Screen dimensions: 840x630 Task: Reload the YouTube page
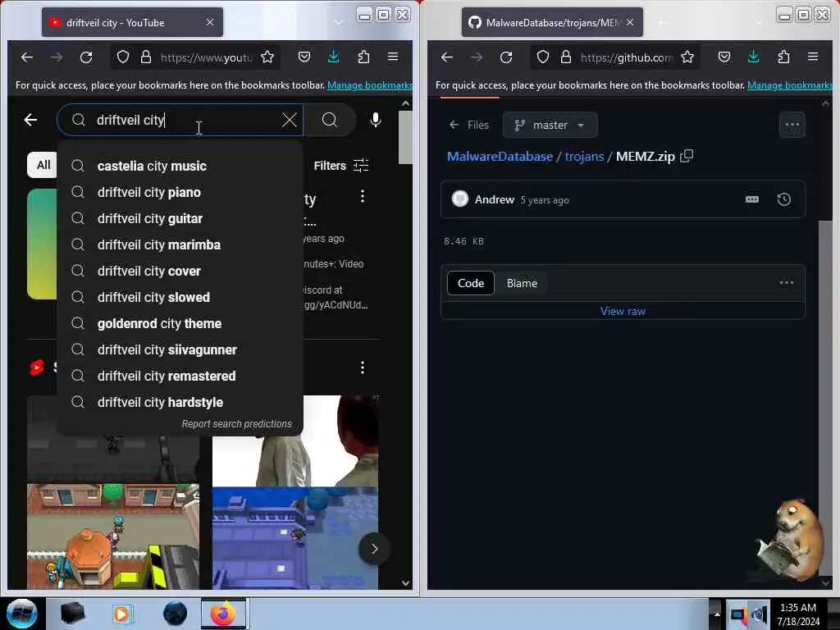[85, 57]
